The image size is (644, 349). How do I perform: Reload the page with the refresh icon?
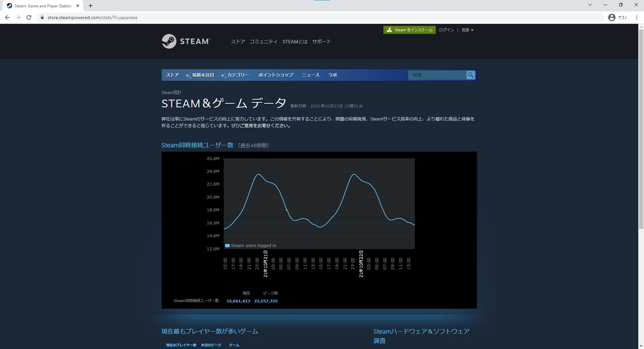tap(29, 17)
